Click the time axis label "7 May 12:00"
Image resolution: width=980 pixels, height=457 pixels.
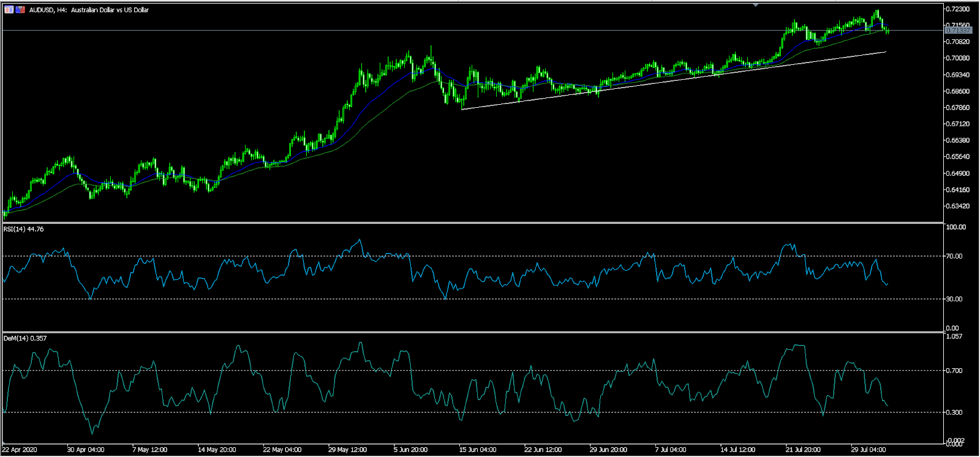tap(150, 450)
